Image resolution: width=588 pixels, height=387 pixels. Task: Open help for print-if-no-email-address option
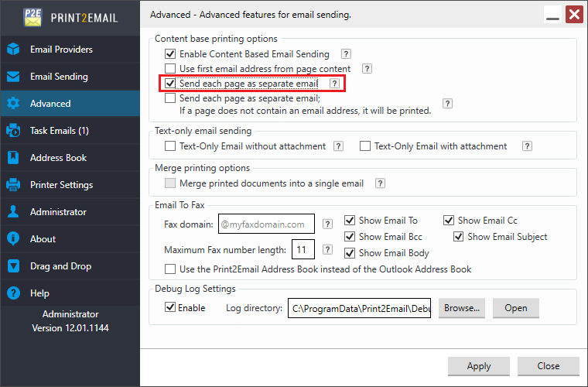447,104
